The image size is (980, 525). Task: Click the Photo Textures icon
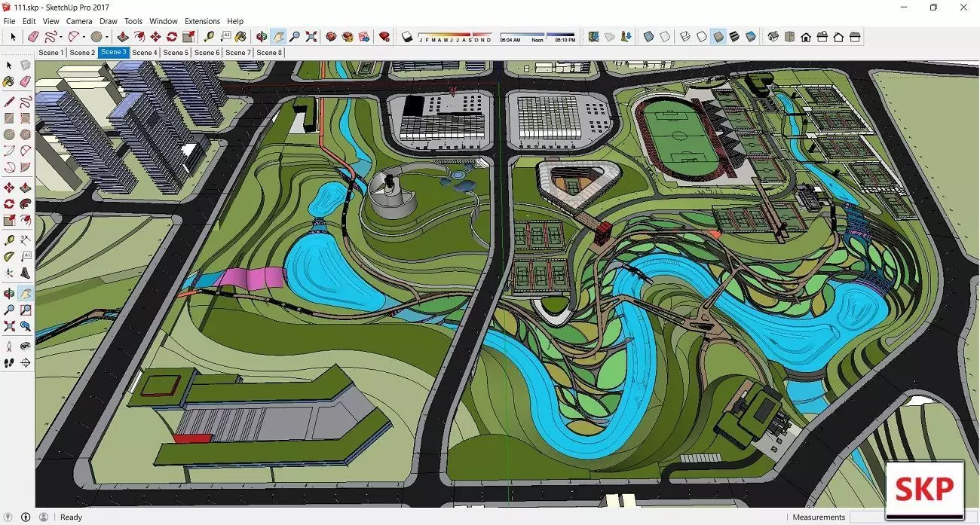pos(626,36)
